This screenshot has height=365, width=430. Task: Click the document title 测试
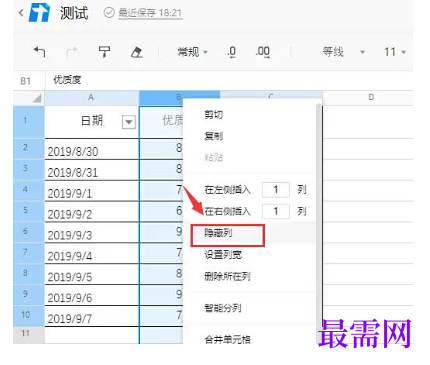(74, 13)
